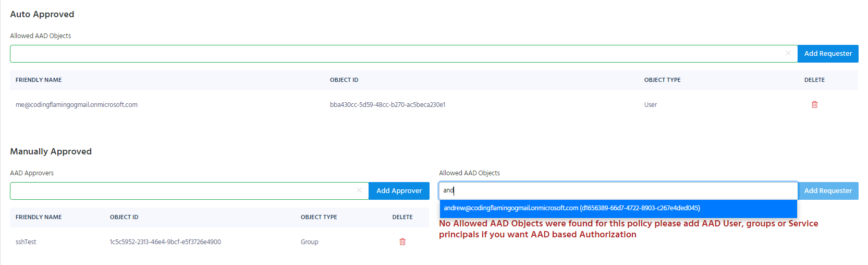Click the Object ID header in approvers table
868x265 pixels.
(124, 217)
